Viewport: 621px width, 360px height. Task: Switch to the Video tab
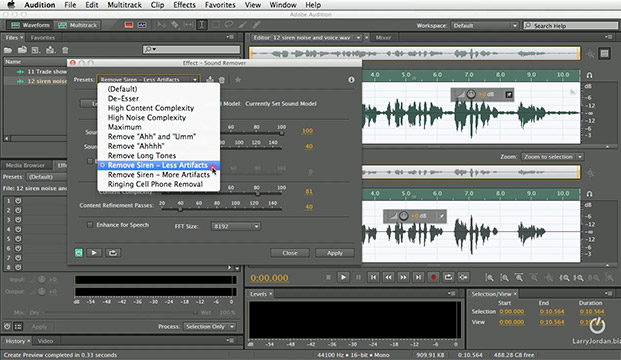(x=45, y=341)
